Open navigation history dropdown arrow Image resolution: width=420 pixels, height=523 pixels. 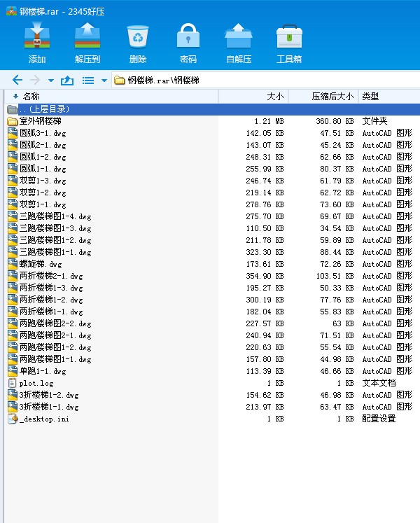click(51, 81)
